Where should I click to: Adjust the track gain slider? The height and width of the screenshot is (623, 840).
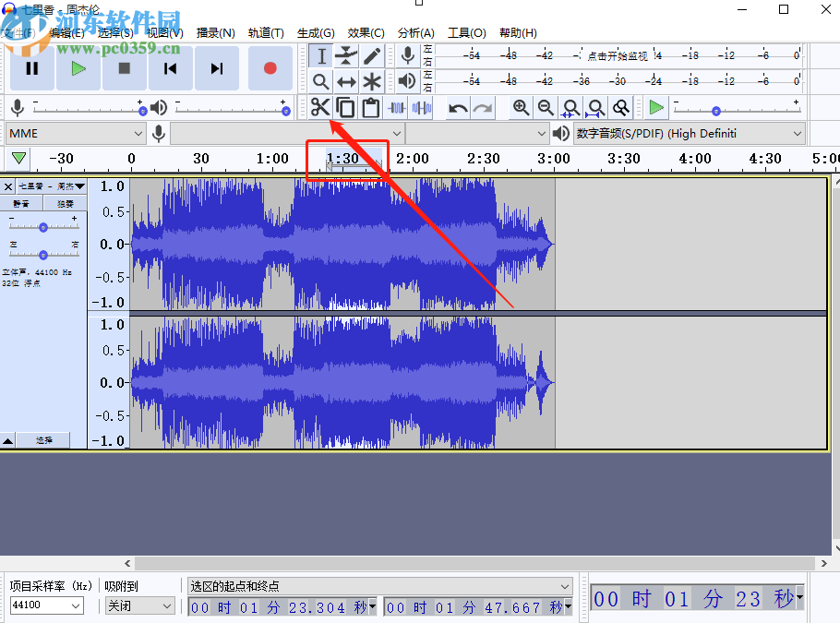pos(43,227)
